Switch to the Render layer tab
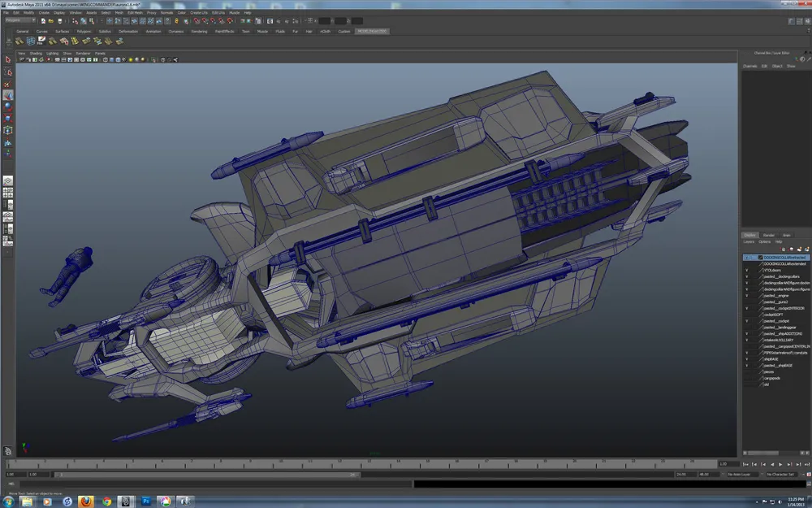812x508 pixels. tap(768, 235)
